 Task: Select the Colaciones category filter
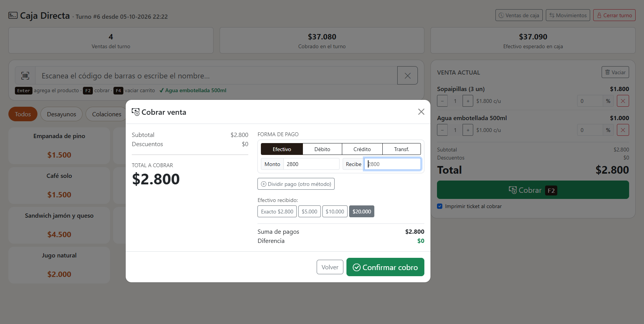tap(107, 114)
